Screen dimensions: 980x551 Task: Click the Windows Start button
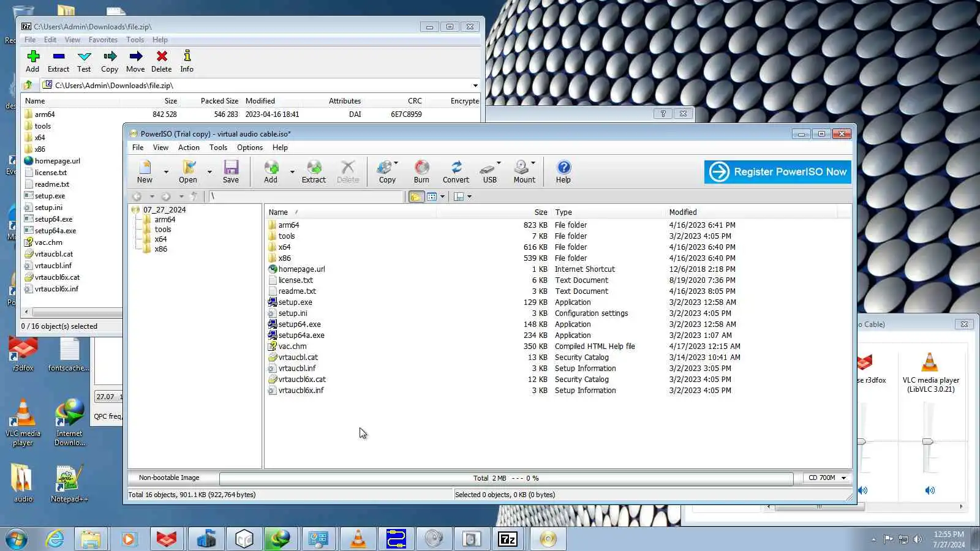click(x=17, y=539)
